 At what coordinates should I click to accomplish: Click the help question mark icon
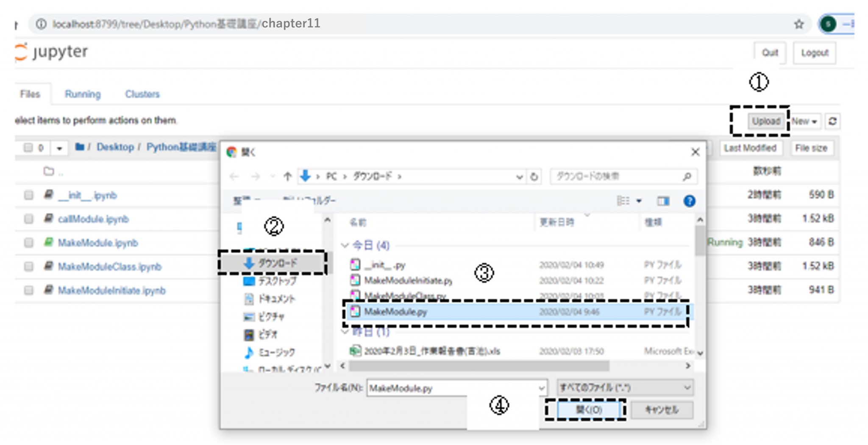pos(689,201)
